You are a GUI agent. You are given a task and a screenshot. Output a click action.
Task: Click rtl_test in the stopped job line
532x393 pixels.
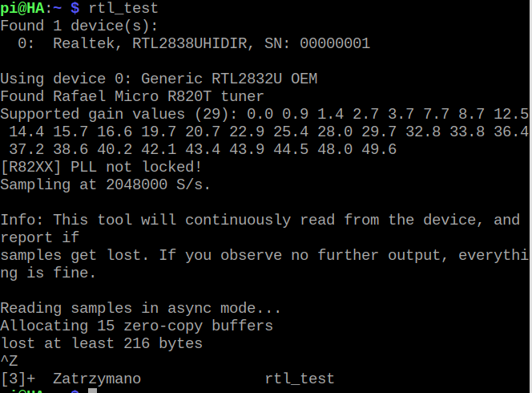click(299, 379)
